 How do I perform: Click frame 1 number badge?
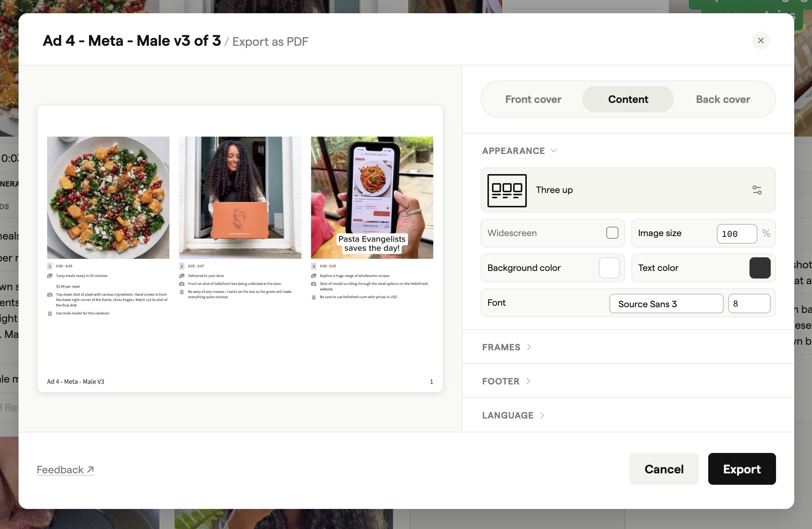coord(50,266)
